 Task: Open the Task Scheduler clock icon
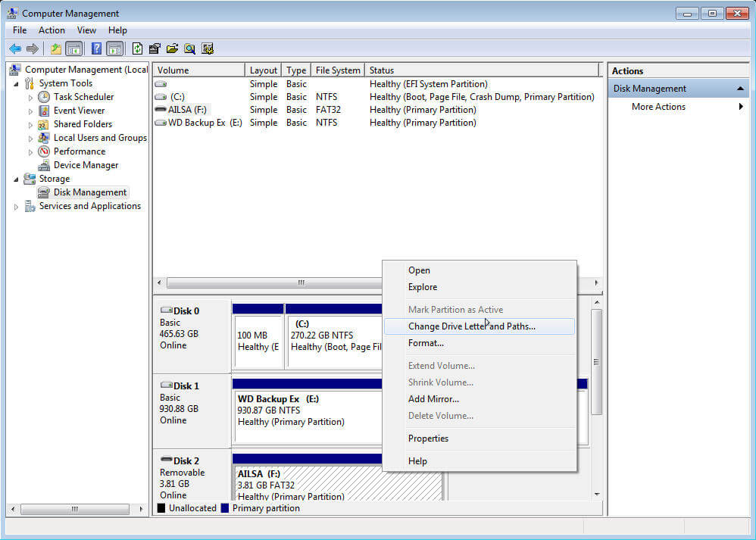pyautogui.click(x=44, y=97)
